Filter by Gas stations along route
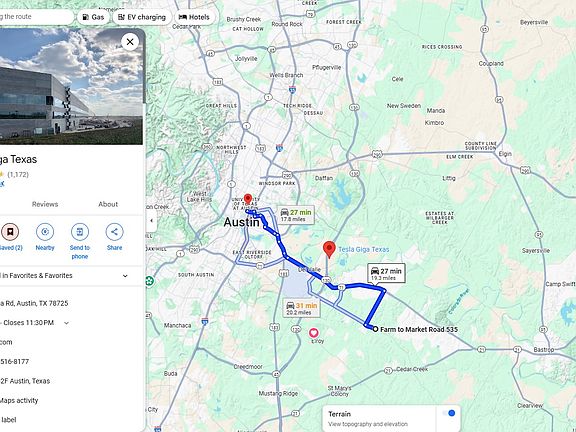Screen dimensions: 576x432 click(x=93, y=17)
